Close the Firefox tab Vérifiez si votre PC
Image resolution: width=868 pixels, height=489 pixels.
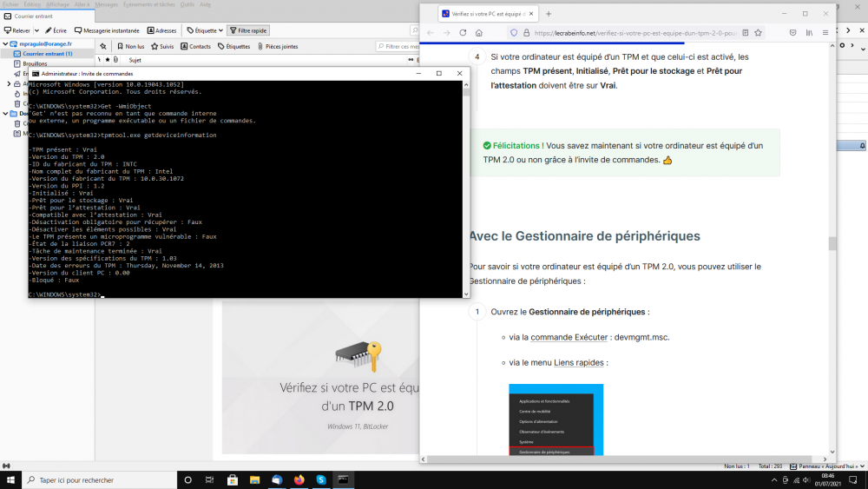[x=531, y=14]
